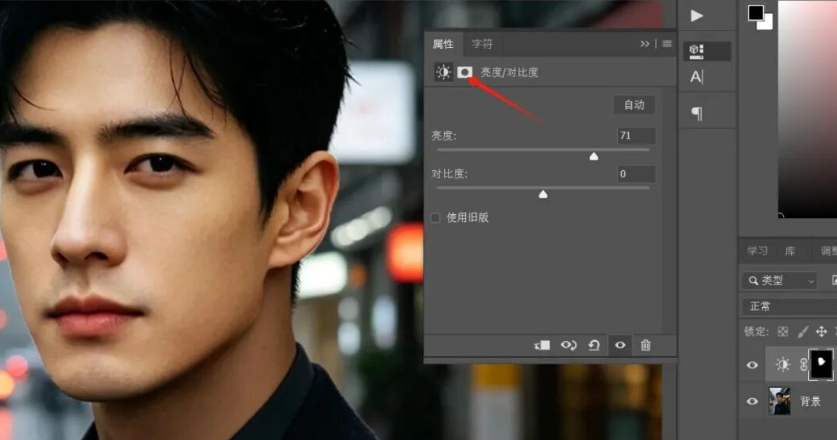Open the 类型 layer filter dropdown
Screen dimensions: 837x440
coord(779,280)
